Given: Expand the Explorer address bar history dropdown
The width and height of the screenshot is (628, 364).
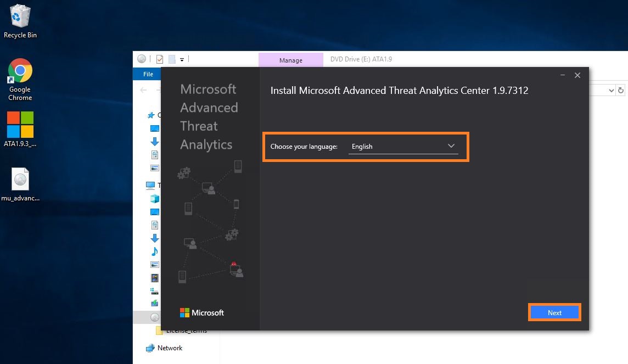Looking at the screenshot, I should pos(611,90).
